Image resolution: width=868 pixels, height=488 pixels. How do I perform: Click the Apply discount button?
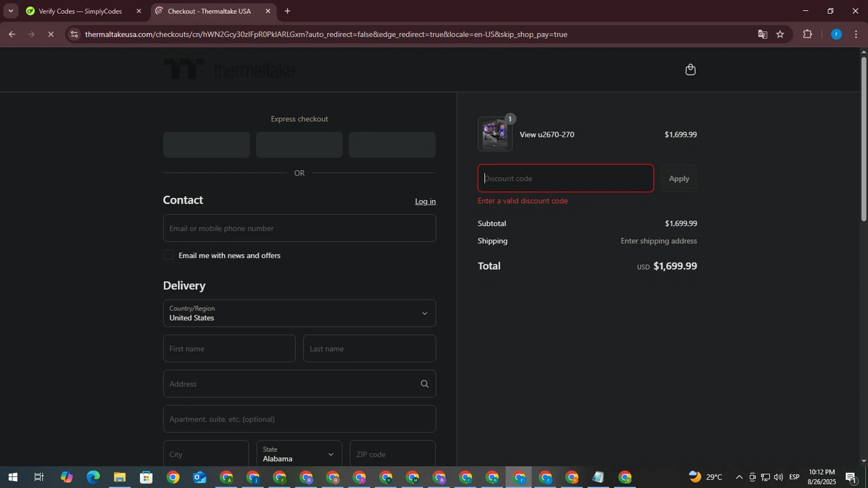tap(679, 179)
